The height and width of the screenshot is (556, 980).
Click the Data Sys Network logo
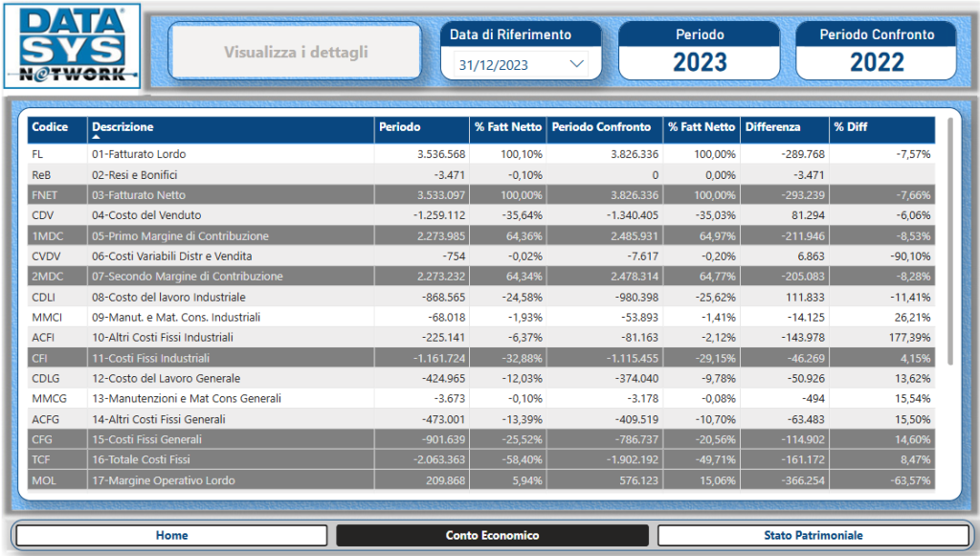(72, 47)
